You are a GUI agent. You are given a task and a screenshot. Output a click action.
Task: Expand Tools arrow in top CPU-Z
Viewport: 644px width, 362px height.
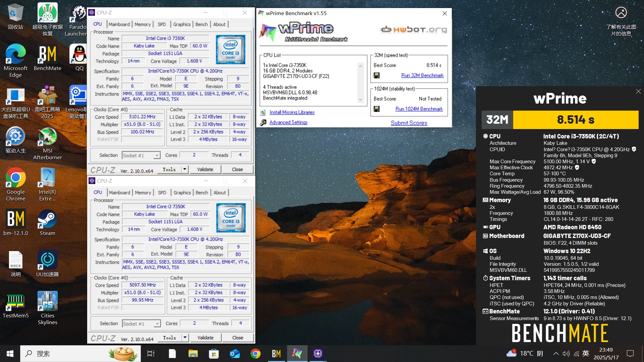tap(184, 169)
